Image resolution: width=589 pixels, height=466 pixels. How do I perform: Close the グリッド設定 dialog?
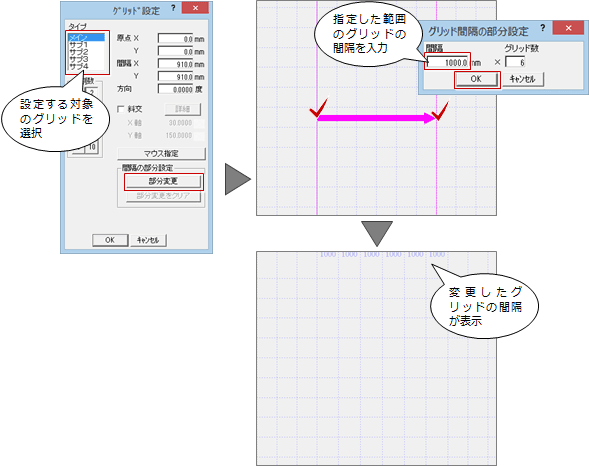pyautogui.click(x=195, y=8)
